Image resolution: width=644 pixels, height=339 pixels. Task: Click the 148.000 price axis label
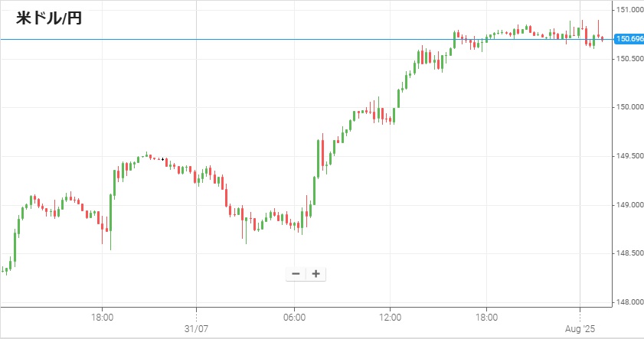629,302
